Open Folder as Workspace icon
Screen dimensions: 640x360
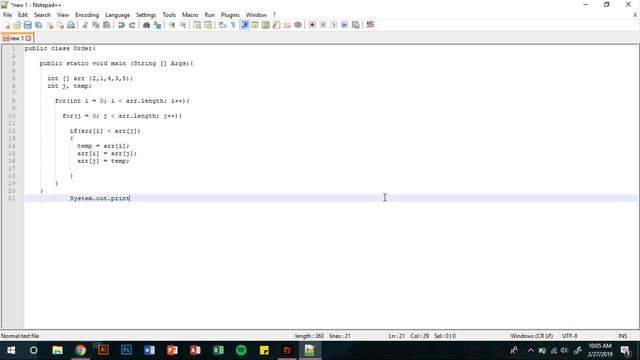(287, 25)
